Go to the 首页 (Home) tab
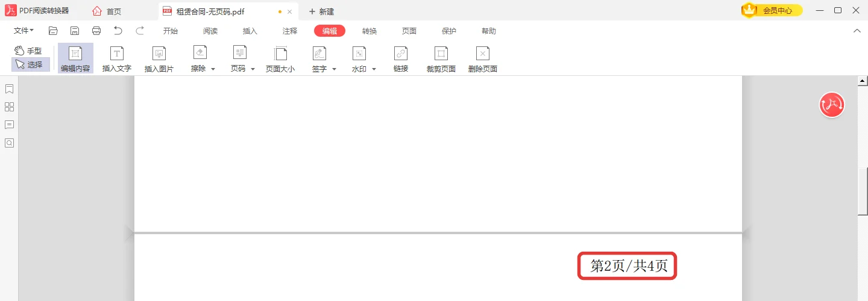Image resolution: width=868 pixels, height=301 pixels. pos(107,11)
